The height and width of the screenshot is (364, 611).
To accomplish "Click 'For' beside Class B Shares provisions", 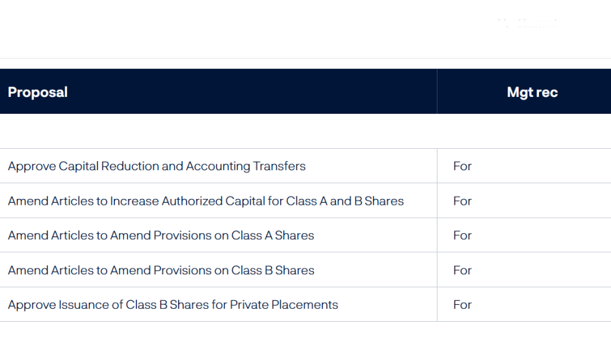I will [x=462, y=270].
